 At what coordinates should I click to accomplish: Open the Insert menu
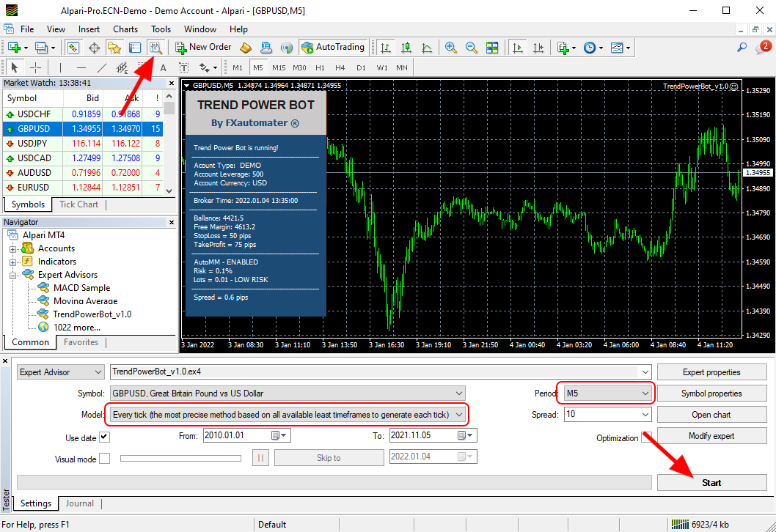pyautogui.click(x=89, y=29)
